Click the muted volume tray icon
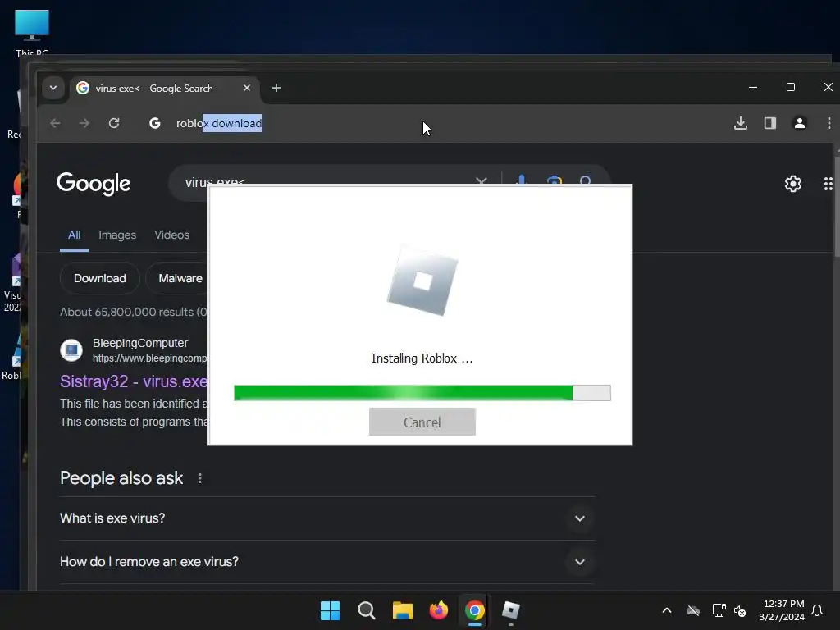840x630 pixels. coord(740,610)
